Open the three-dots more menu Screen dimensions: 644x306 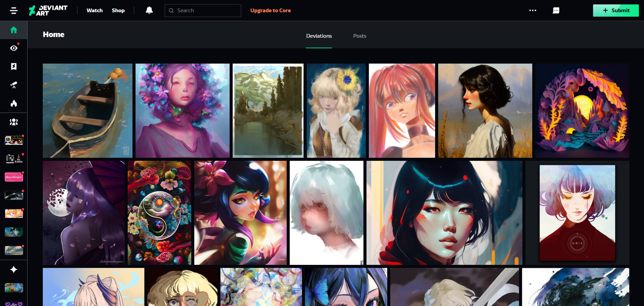click(533, 11)
